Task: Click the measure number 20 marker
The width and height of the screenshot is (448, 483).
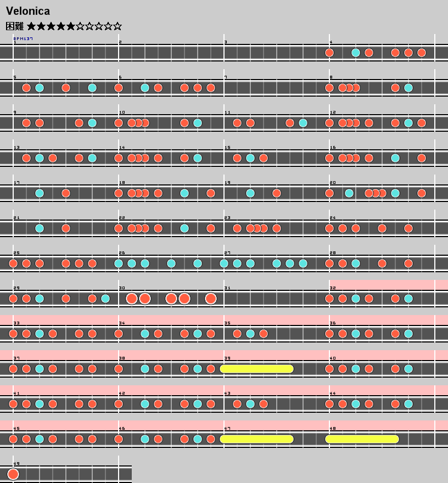Action: pyautogui.click(x=333, y=183)
